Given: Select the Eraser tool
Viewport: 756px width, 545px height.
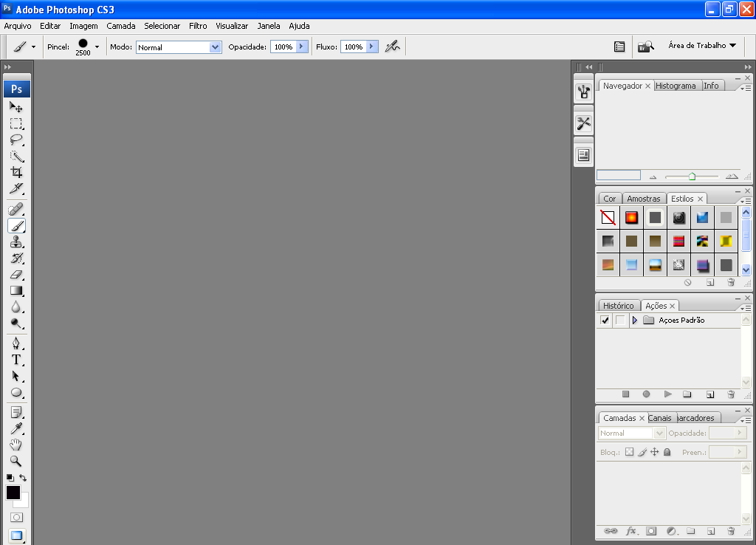Looking at the screenshot, I should [16, 275].
